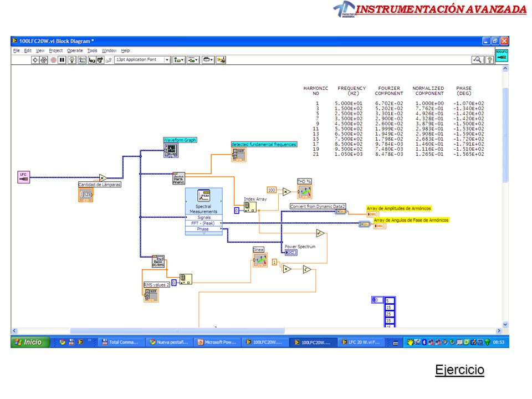The height and width of the screenshot is (399, 532).
Task: Select the pink LFC subVI node
Action: point(24,177)
